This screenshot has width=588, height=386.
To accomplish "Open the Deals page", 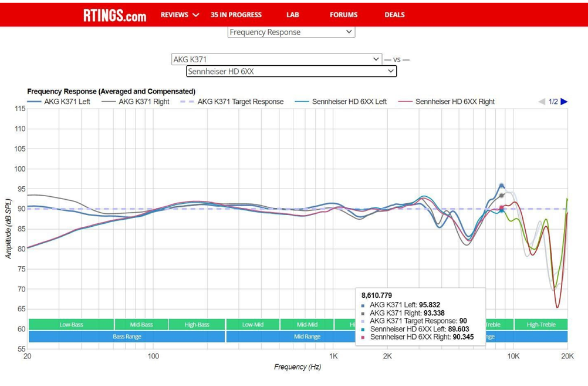I will point(394,15).
